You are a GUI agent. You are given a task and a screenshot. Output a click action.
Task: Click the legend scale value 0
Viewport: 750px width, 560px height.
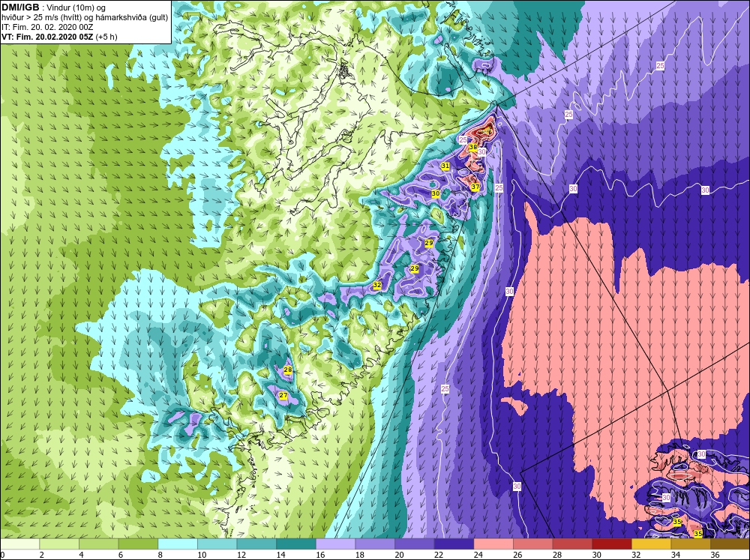pyautogui.click(x=2, y=555)
